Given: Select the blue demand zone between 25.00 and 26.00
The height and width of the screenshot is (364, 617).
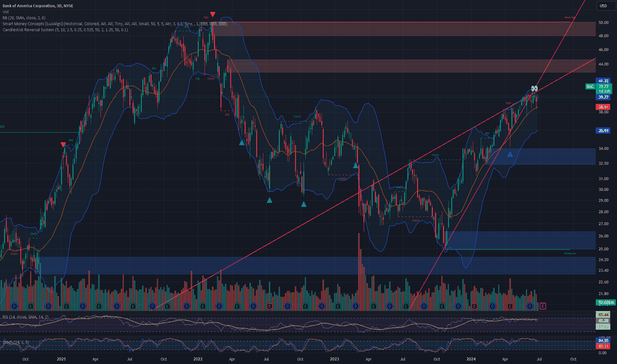Looking at the screenshot, I should 520,240.
